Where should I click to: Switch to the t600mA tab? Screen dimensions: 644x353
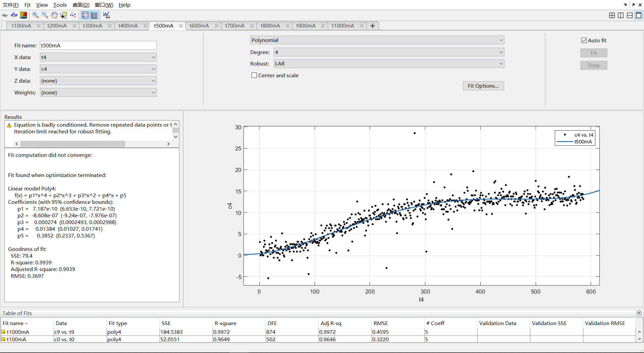199,26
